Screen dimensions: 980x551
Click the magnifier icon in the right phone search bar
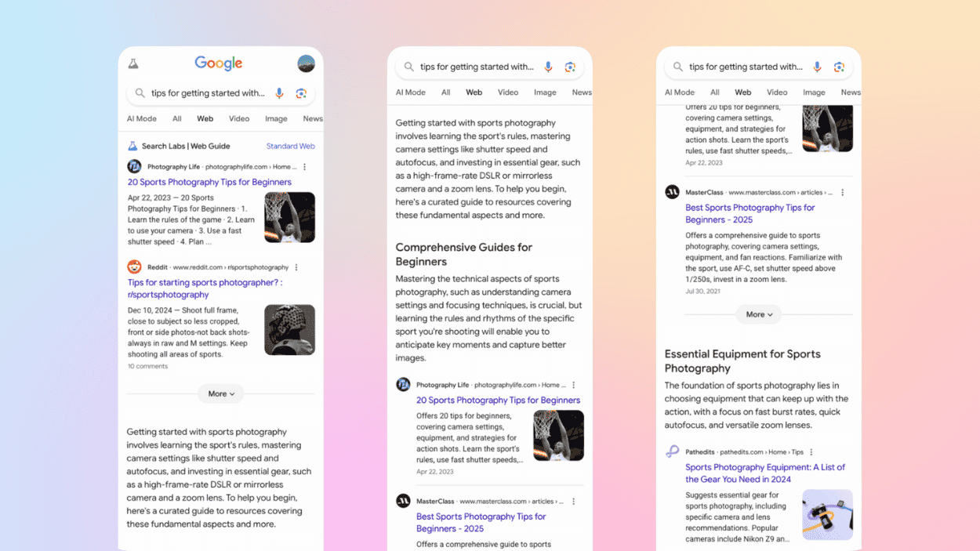(x=677, y=67)
